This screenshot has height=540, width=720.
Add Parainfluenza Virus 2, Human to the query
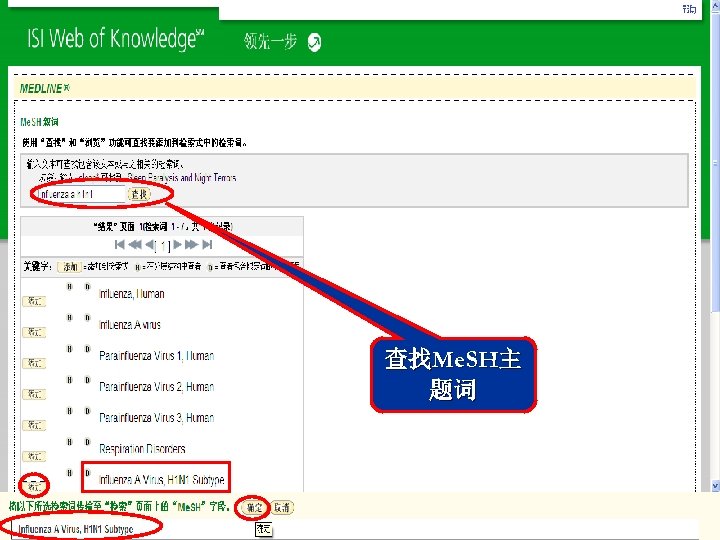pos(34,394)
